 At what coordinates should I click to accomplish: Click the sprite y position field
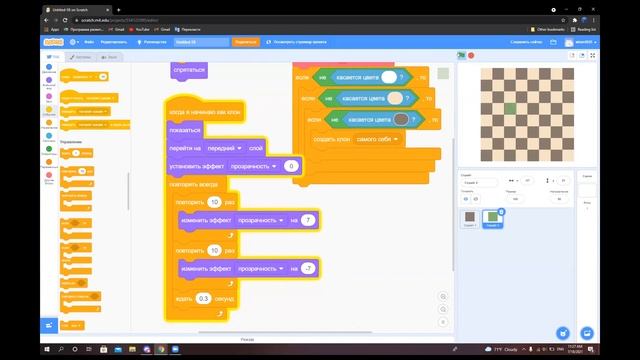point(563,180)
